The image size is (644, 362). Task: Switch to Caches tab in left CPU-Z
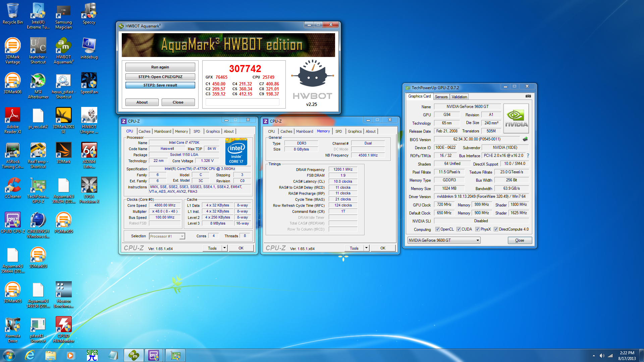[x=145, y=131]
